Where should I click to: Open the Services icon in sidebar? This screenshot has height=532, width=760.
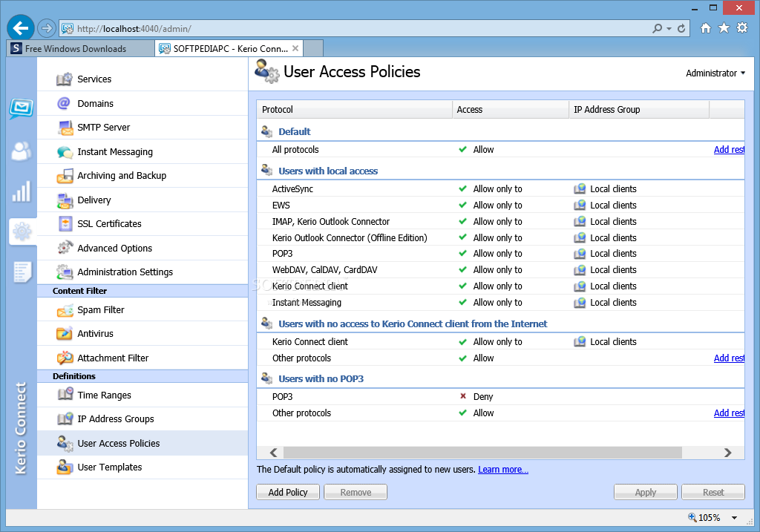65,79
